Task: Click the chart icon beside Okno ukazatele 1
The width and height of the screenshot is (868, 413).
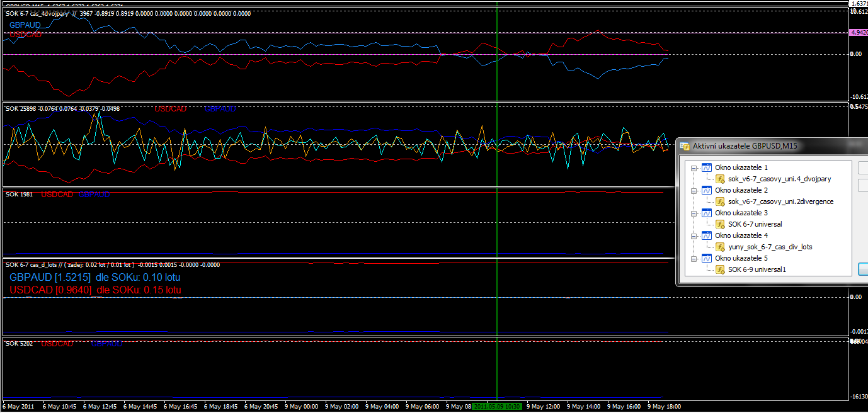Action: (x=707, y=167)
